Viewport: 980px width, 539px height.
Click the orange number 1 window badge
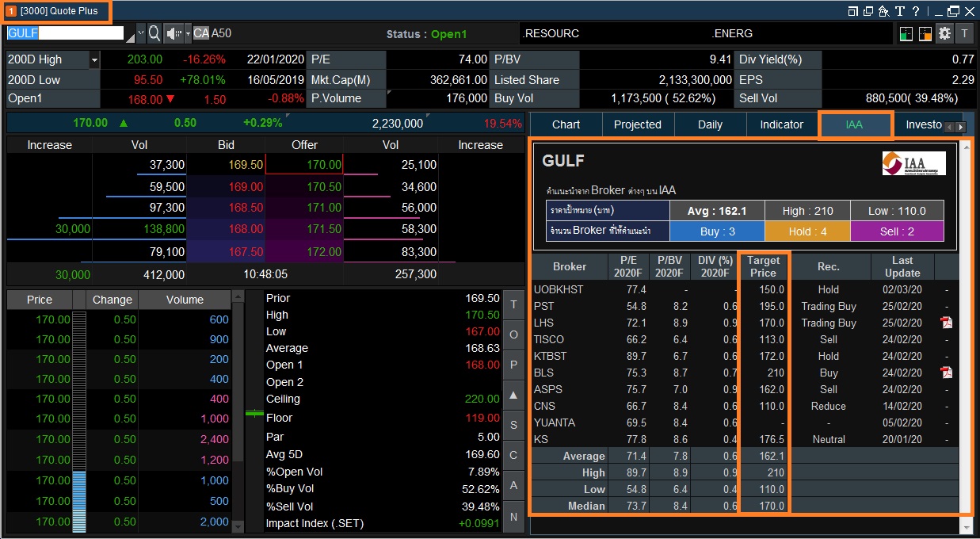pyautogui.click(x=11, y=11)
